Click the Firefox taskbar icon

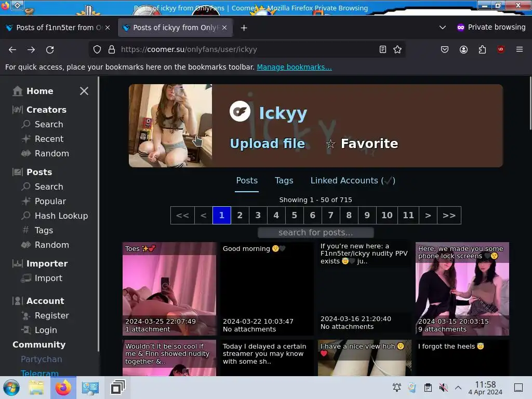pos(63,388)
